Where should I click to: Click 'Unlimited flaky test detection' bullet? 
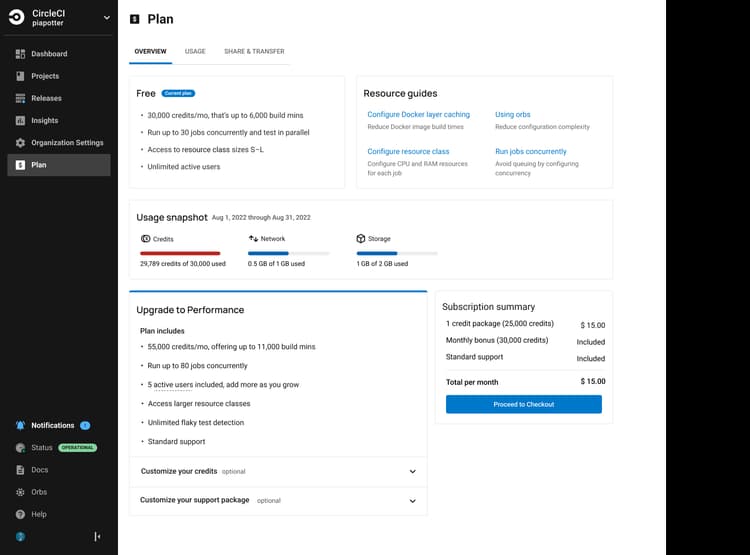point(196,422)
